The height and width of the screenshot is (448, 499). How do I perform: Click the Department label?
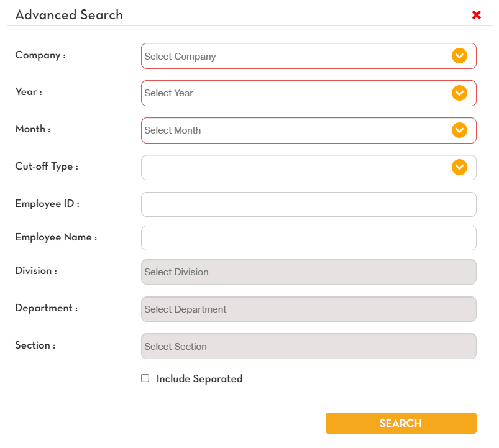[x=47, y=308]
